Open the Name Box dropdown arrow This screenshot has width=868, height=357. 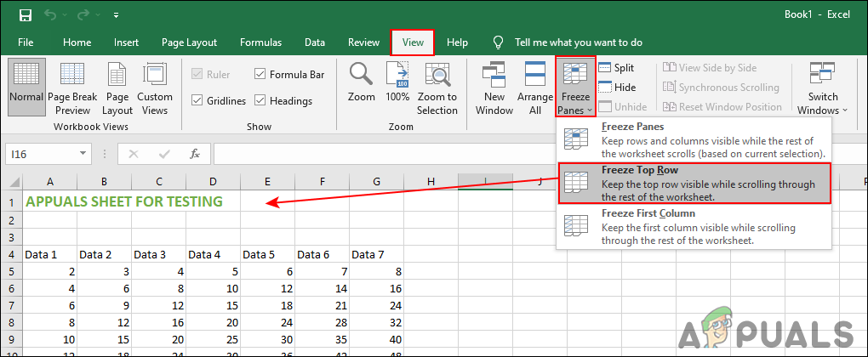pos(83,154)
